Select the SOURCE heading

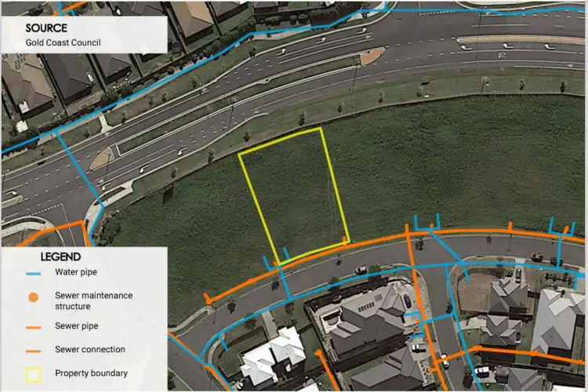[46, 27]
